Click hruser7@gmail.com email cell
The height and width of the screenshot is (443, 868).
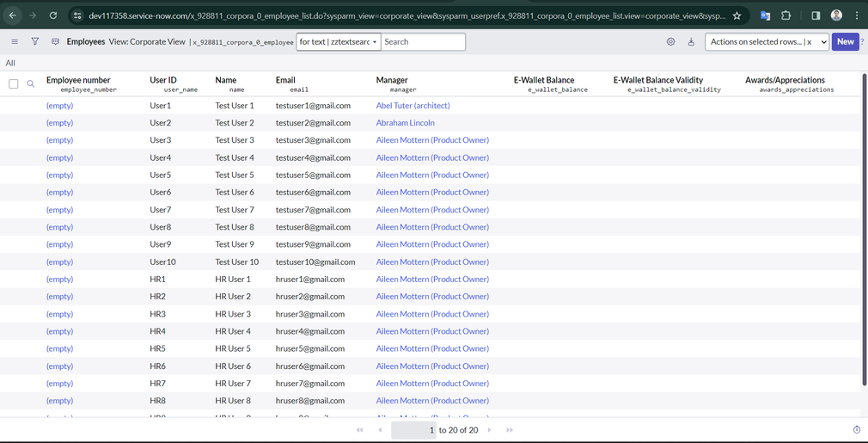coord(310,383)
